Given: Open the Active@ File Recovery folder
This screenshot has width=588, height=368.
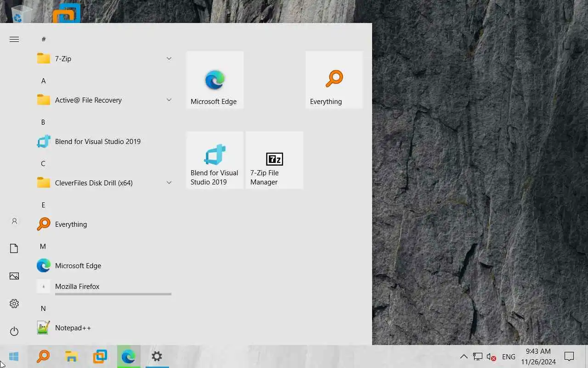Looking at the screenshot, I should tap(105, 100).
